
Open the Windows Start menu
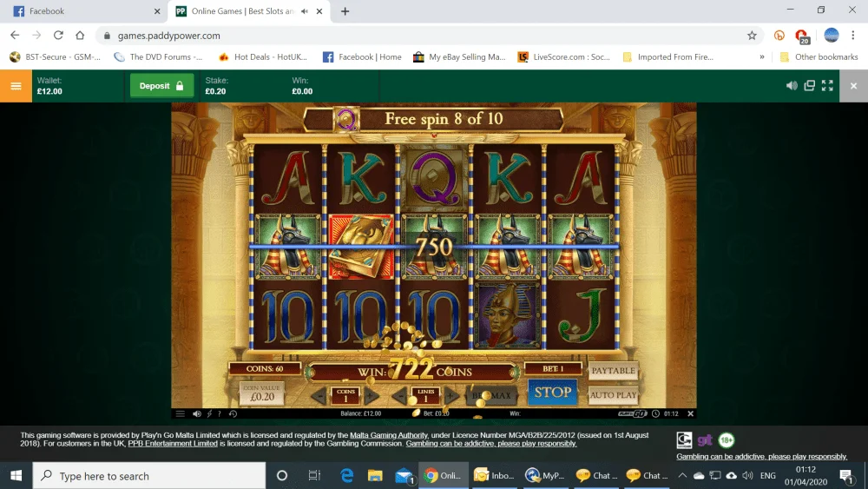click(16, 476)
